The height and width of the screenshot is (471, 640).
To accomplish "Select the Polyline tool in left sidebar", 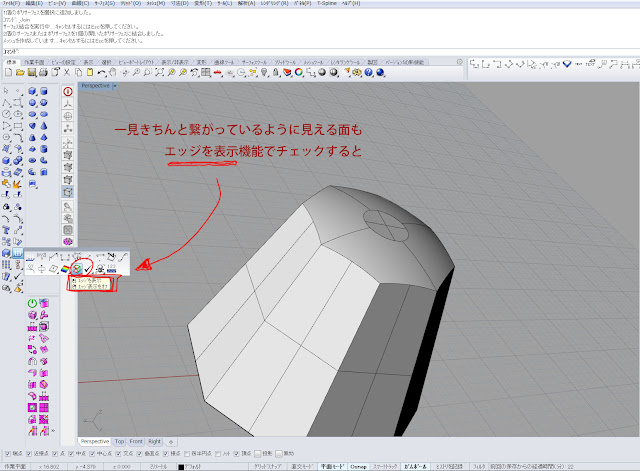I will point(6,102).
